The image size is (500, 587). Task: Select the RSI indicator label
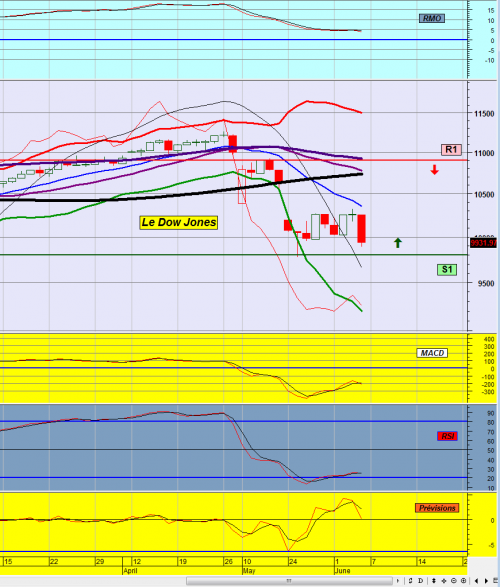[x=447, y=436]
